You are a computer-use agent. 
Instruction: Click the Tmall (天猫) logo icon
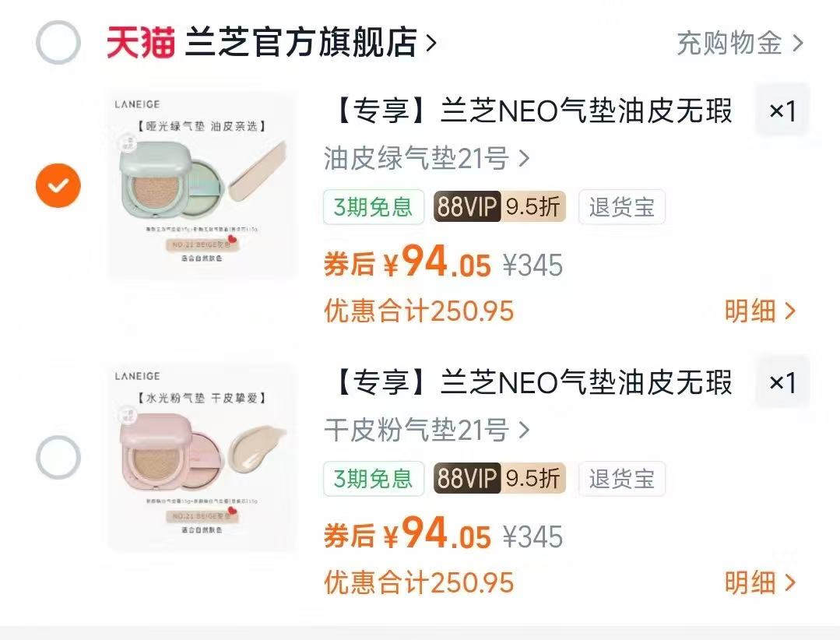pos(136,42)
